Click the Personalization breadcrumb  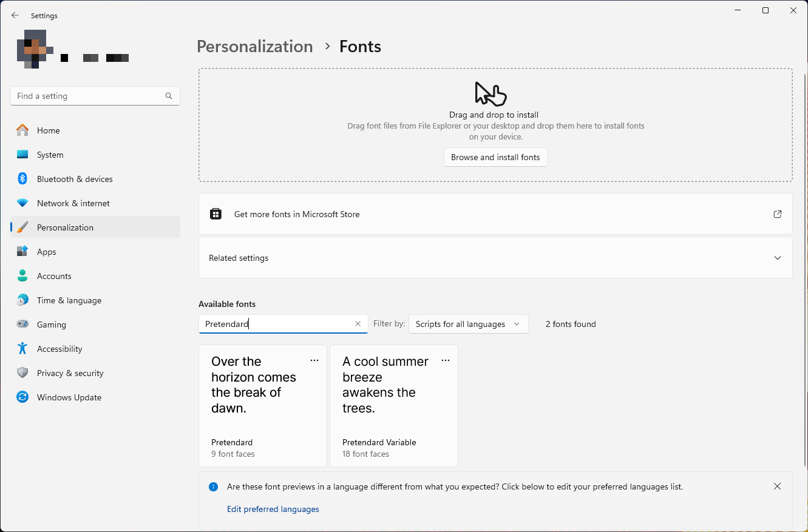tap(255, 47)
